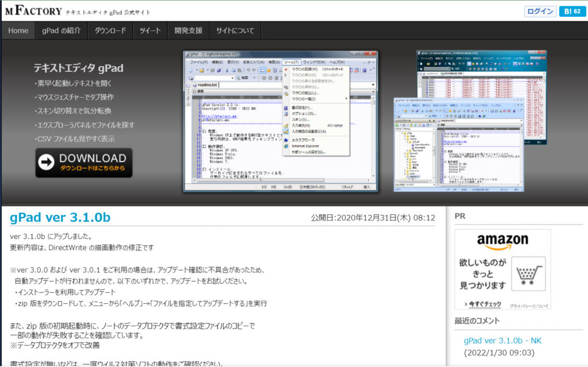Click the プライバシーについて ad link
Viewport: 588px width, 367px height.
tap(529, 306)
